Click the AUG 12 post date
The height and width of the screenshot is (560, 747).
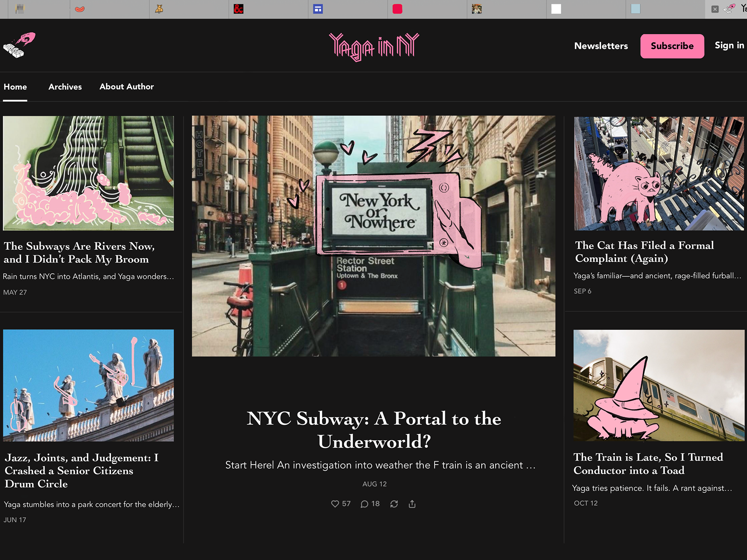click(x=375, y=484)
